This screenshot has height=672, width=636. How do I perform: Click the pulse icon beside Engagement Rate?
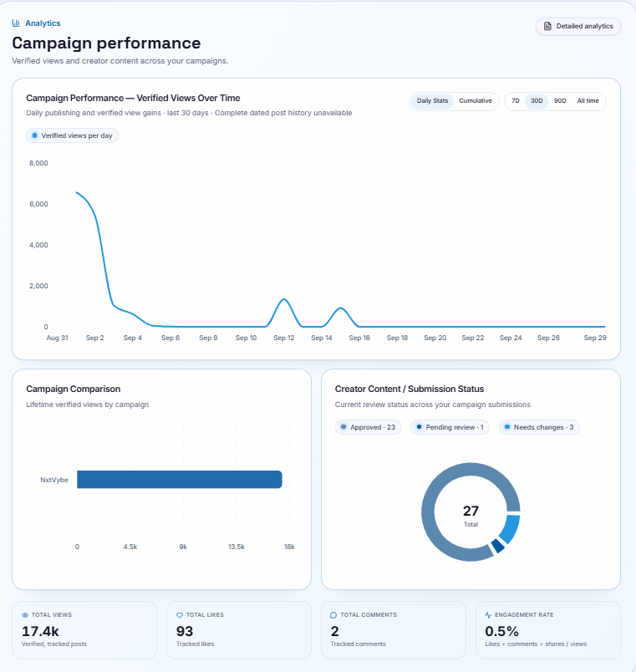click(x=488, y=615)
